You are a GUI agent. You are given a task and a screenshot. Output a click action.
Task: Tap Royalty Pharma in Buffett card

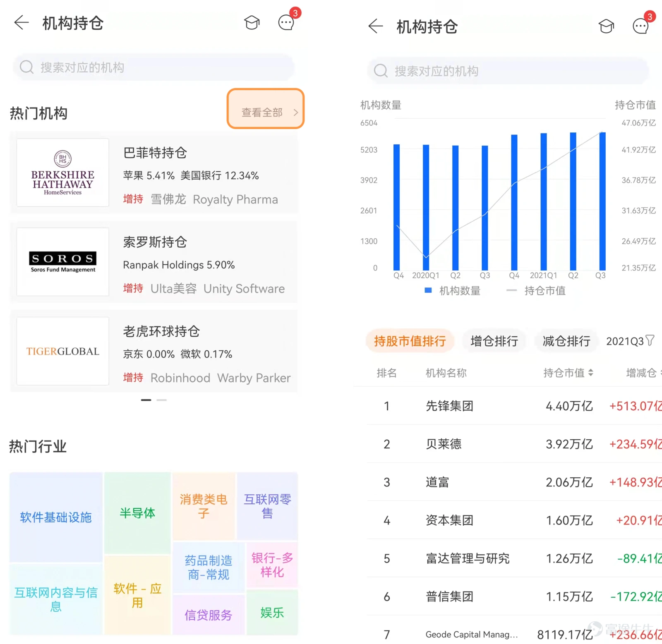tap(235, 199)
